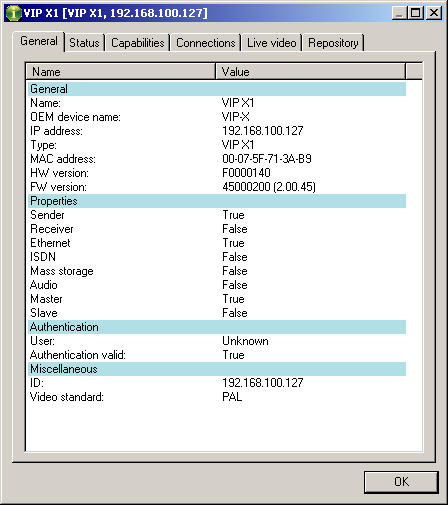
Task: Click the Mass storage property row
Action: click(x=217, y=271)
